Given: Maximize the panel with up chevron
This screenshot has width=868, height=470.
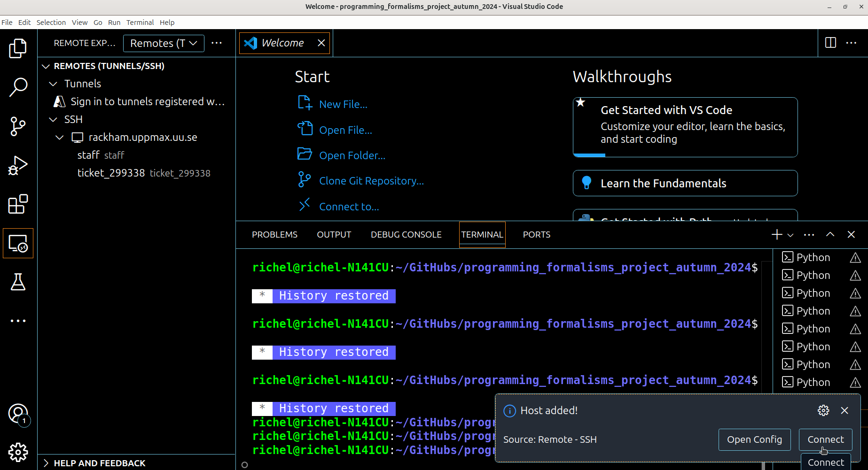Looking at the screenshot, I should pos(830,234).
